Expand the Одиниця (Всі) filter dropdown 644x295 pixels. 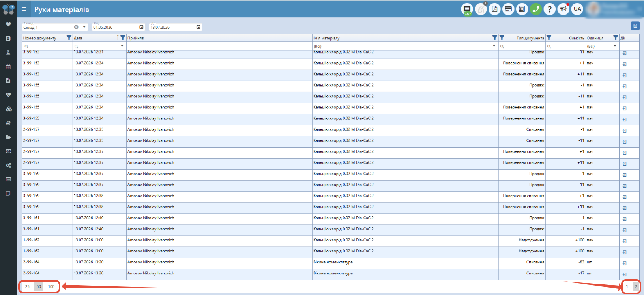[x=615, y=46]
